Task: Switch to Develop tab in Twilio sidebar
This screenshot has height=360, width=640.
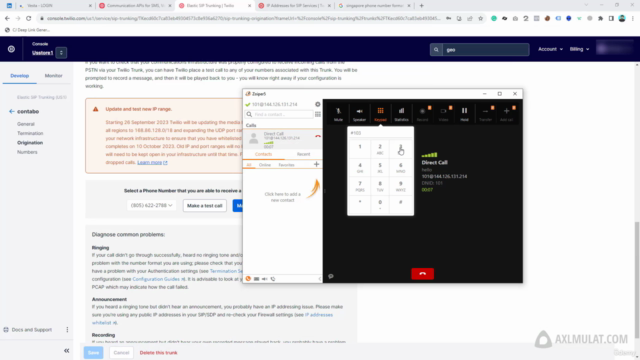Action: (20, 76)
